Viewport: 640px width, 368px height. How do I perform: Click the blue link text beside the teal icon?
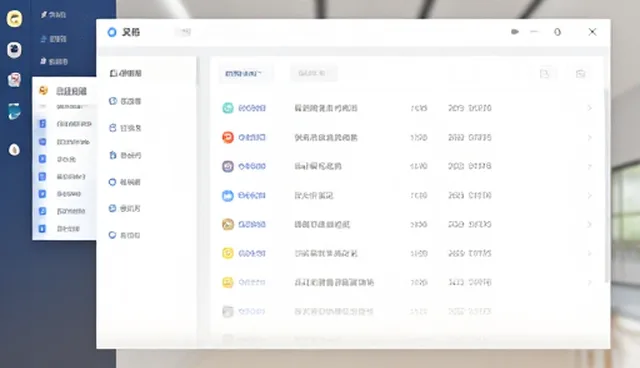[252, 108]
